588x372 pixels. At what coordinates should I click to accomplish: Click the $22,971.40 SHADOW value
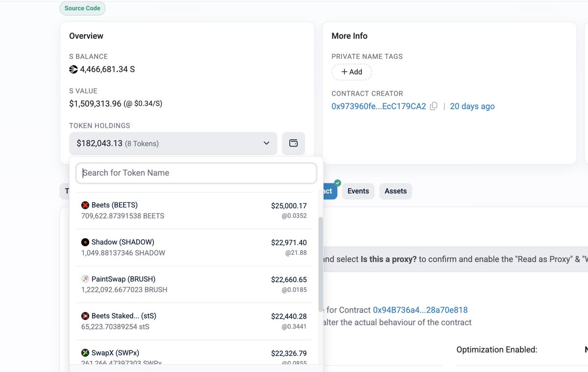tap(289, 243)
